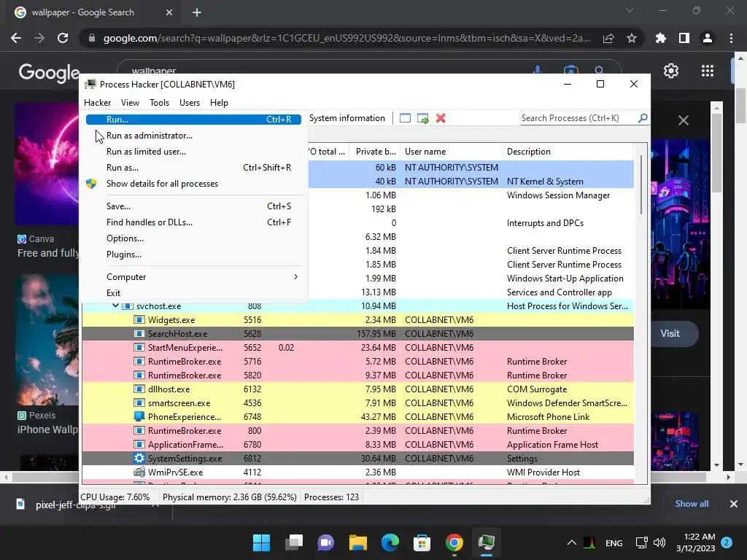
Task: Click System information toolbar button
Action: [347, 118]
